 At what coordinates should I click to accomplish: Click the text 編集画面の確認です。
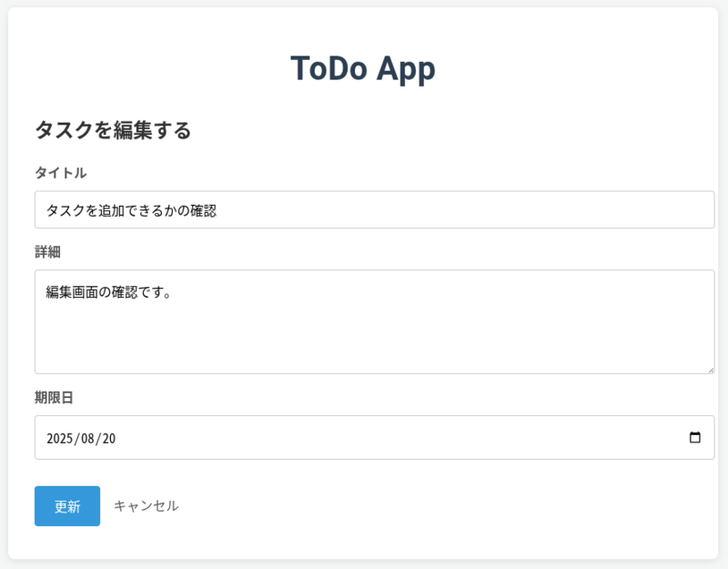tap(108, 292)
